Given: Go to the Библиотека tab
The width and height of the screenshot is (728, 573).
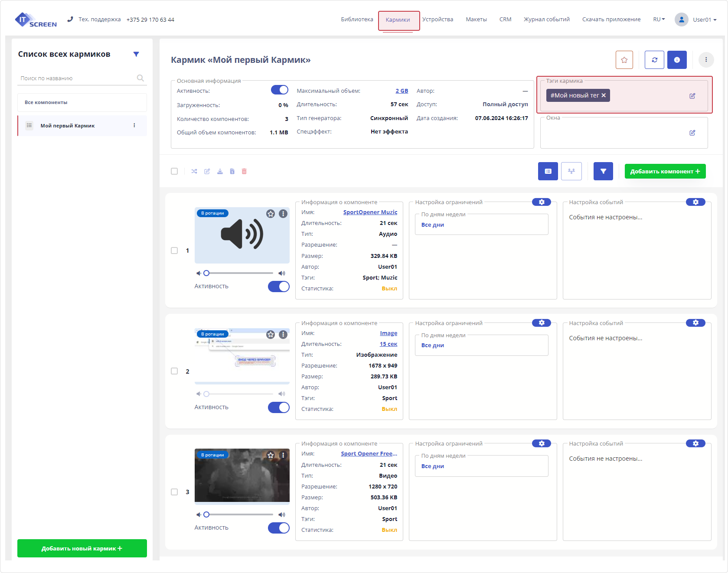Looking at the screenshot, I should (x=357, y=20).
